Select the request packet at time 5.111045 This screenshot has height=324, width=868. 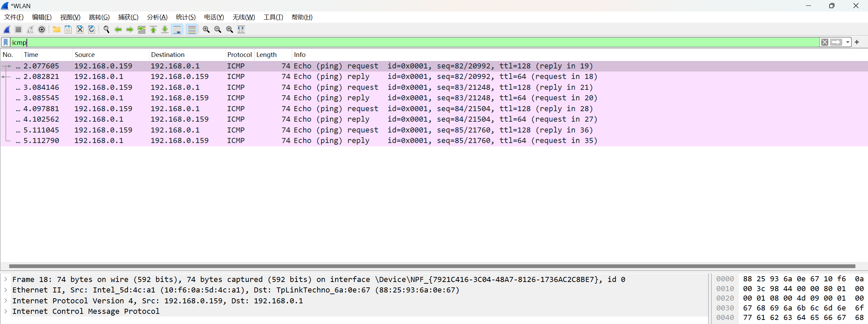click(434, 130)
